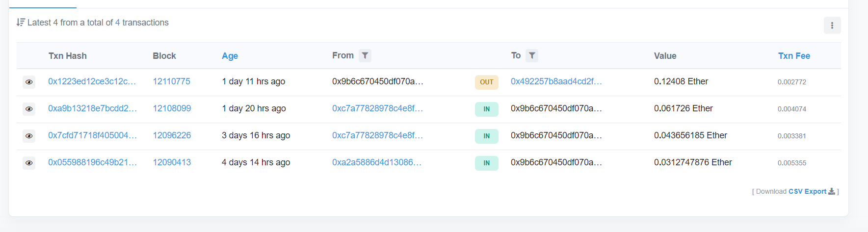The image size is (868, 232).
Task: Open the To column filter
Action: coord(532,56)
